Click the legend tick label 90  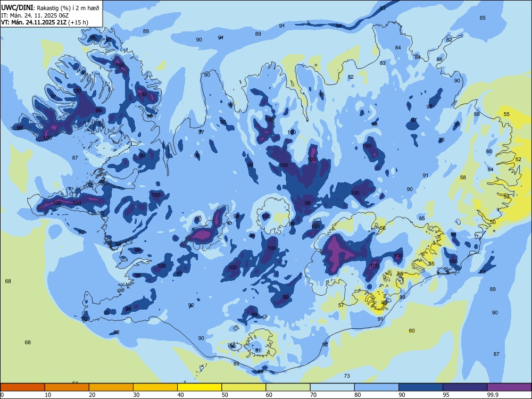pos(402,395)
